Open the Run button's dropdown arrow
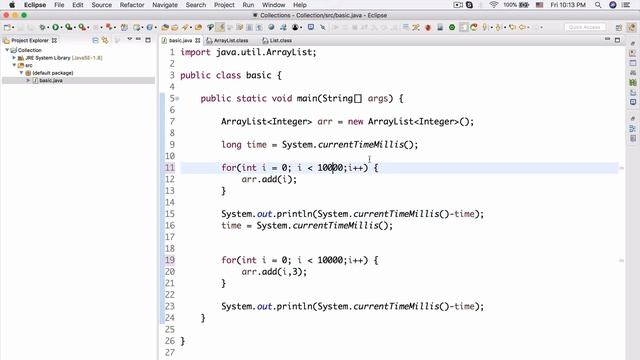 click(61, 27)
